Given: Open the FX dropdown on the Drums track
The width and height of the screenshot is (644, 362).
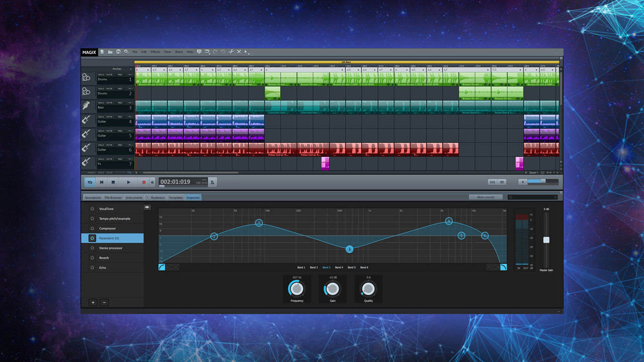Looking at the screenshot, I should pyautogui.click(x=130, y=75).
